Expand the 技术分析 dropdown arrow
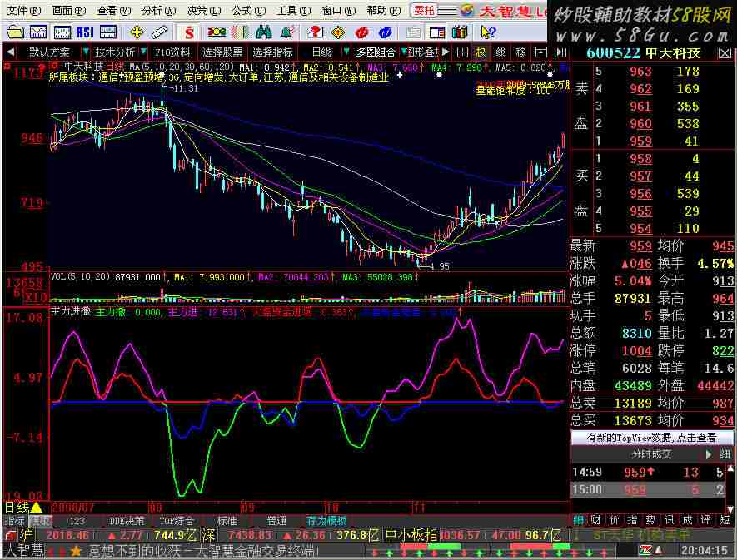737x560 pixels. [x=143, y=52]
